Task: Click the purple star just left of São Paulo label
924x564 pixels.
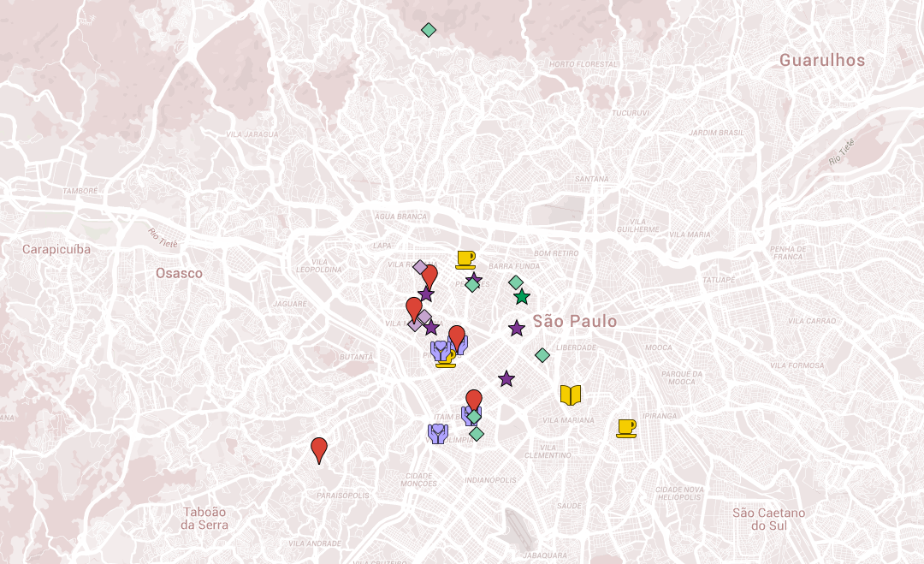Action: point(517,329)
